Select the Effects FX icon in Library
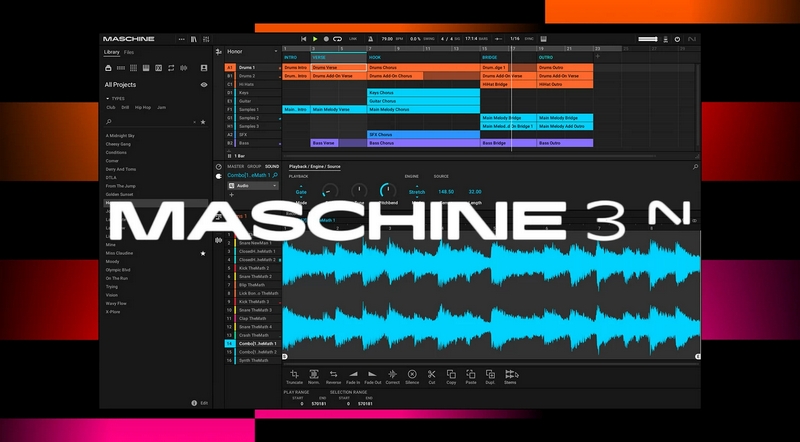 tap(159, 68)
